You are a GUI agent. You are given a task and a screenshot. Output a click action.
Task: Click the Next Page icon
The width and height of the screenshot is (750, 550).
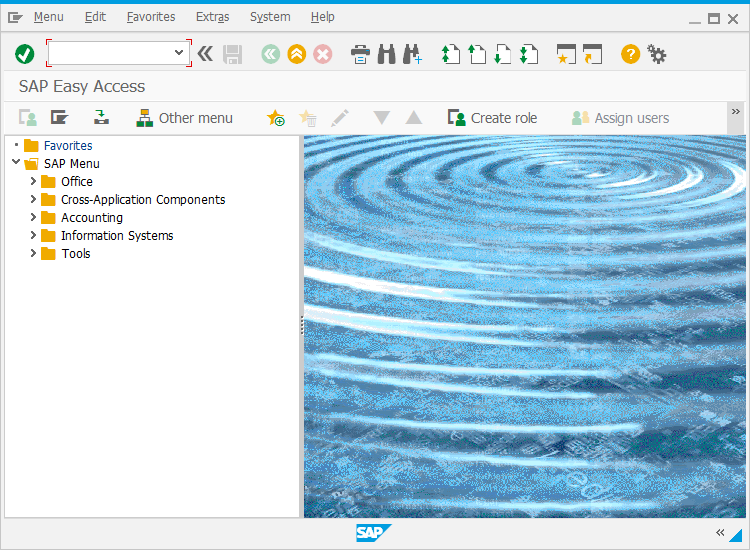click(x=502, y=54)
